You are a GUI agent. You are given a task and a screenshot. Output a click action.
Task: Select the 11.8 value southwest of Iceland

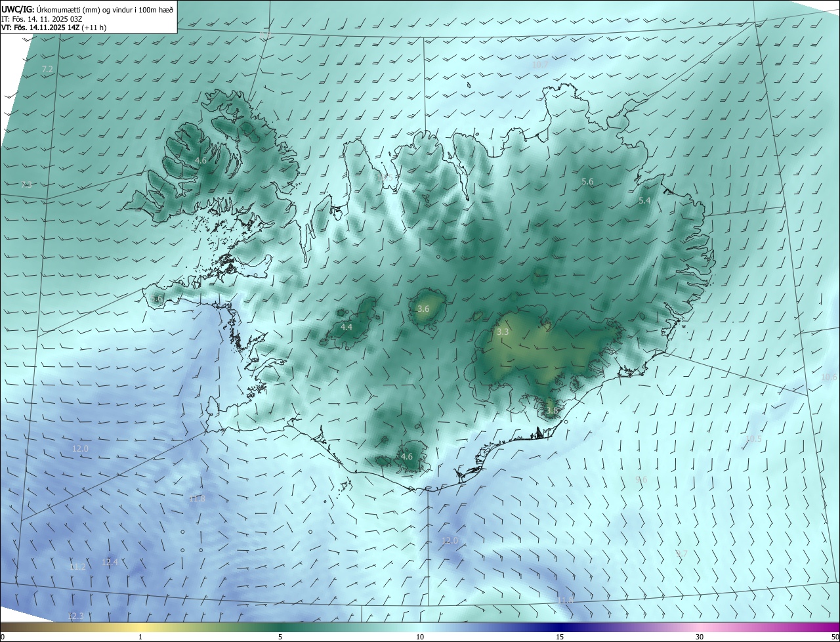click(x=197, y=498)
